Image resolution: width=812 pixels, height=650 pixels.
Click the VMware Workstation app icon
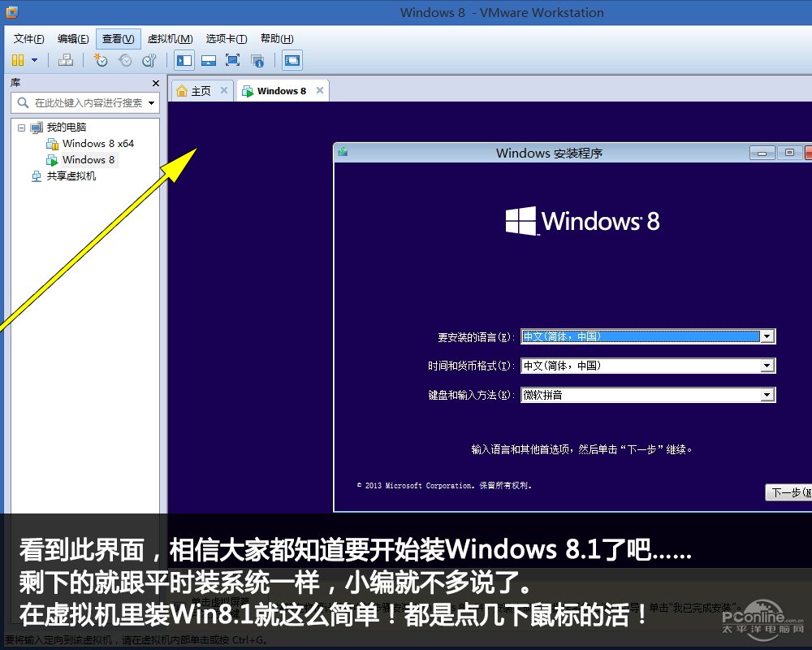(x=11, y=12)
